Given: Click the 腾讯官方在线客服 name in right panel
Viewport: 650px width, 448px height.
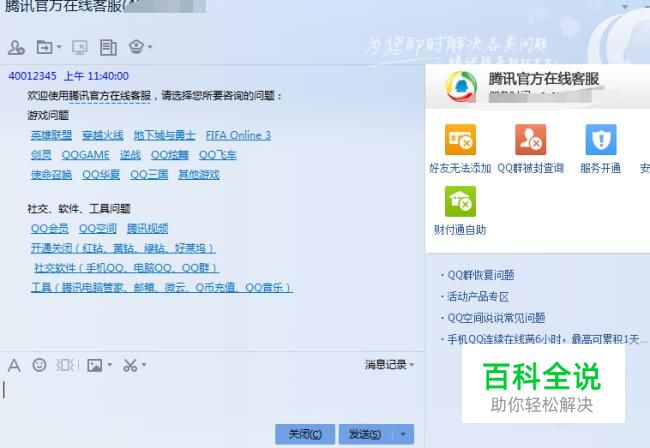Looking at the screenshot, I should [544, 79].
